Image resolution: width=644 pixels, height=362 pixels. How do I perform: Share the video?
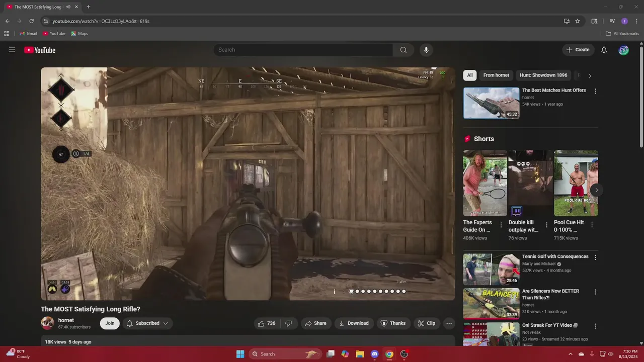pos(316,323)
